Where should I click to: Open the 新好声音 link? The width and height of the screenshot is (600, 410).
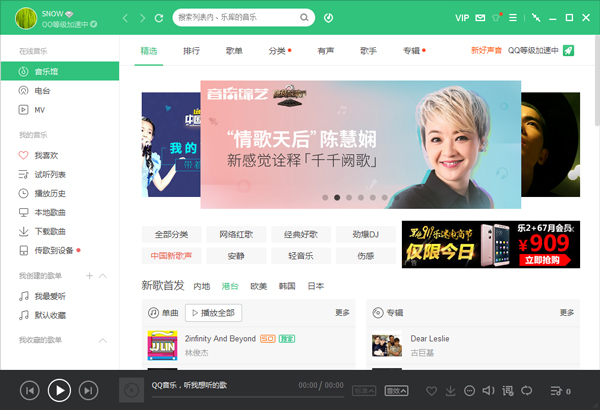(486, 51)
